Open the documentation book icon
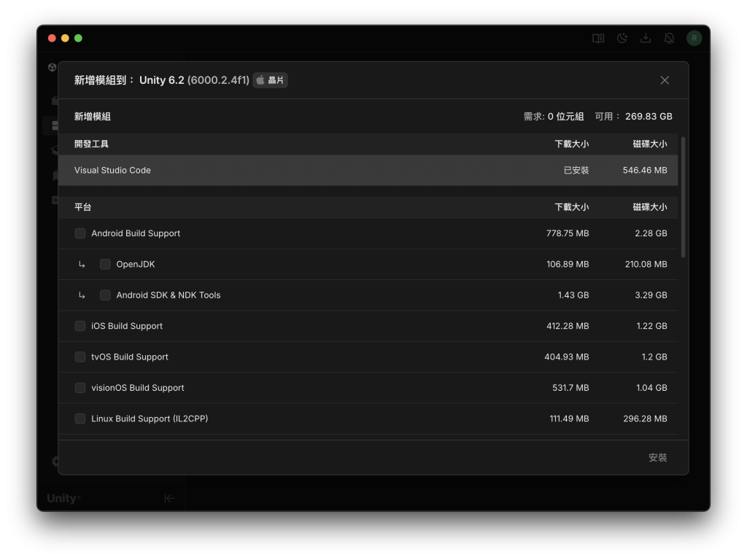 click(598, 38)
